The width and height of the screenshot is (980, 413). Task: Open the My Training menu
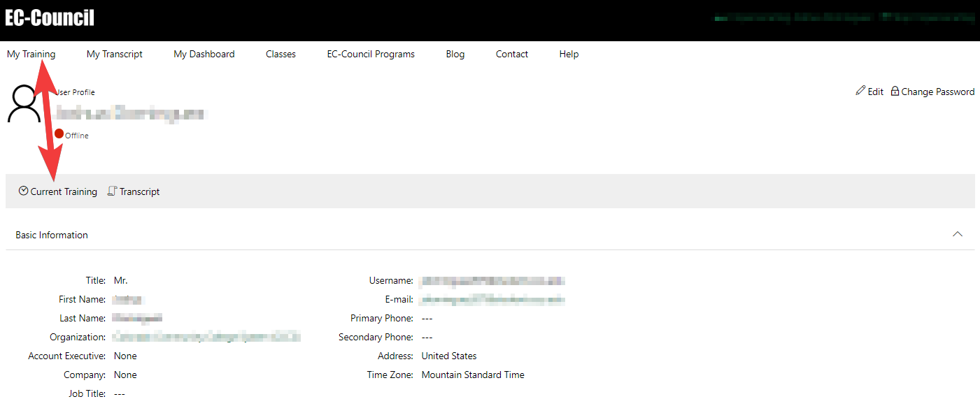pos(31,54)
